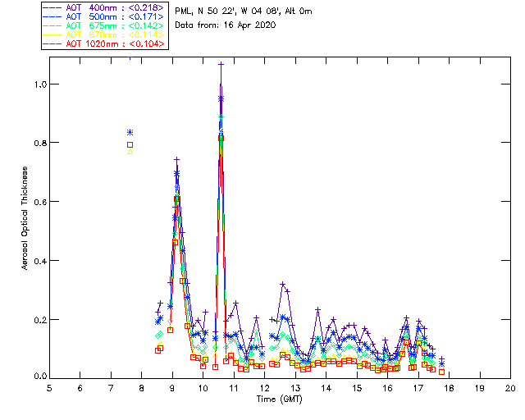Click the isolated blue asterisk marker near 7.6 GMT
Image resolution: width=525 pixels, height=420 pixels.
click(130, 132)
